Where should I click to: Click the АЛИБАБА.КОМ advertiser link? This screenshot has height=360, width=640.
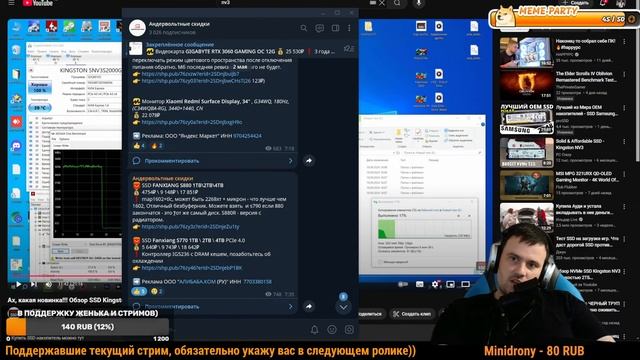197,282
